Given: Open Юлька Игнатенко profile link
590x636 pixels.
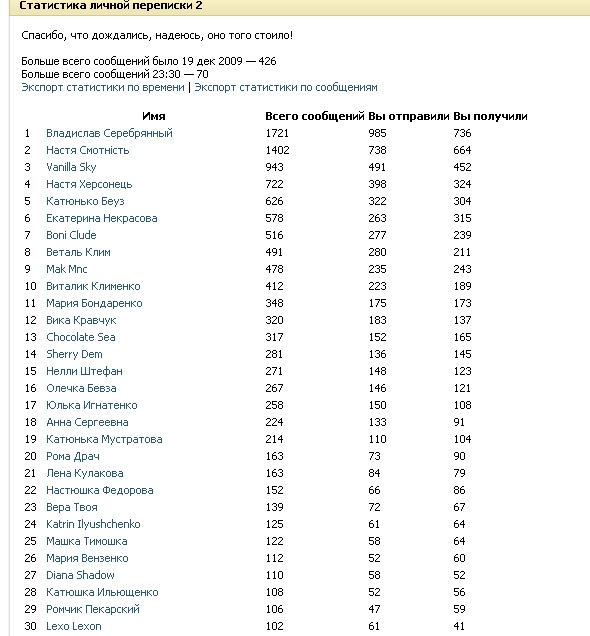Looking at the screenshot, I should [92, 405].
